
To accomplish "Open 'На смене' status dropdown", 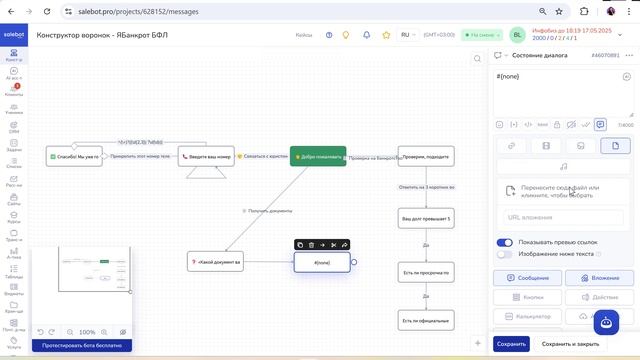I will pyautogui.click(x=482, y=35).
